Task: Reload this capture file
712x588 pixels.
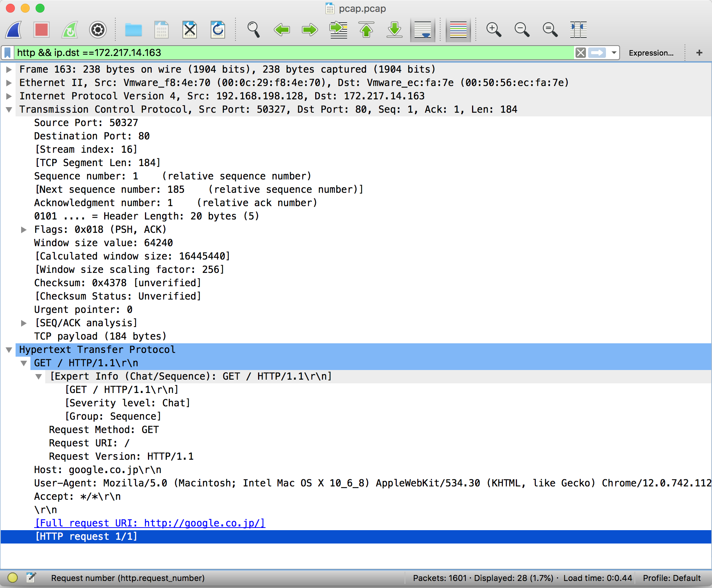Action: (x=218, y=30)
